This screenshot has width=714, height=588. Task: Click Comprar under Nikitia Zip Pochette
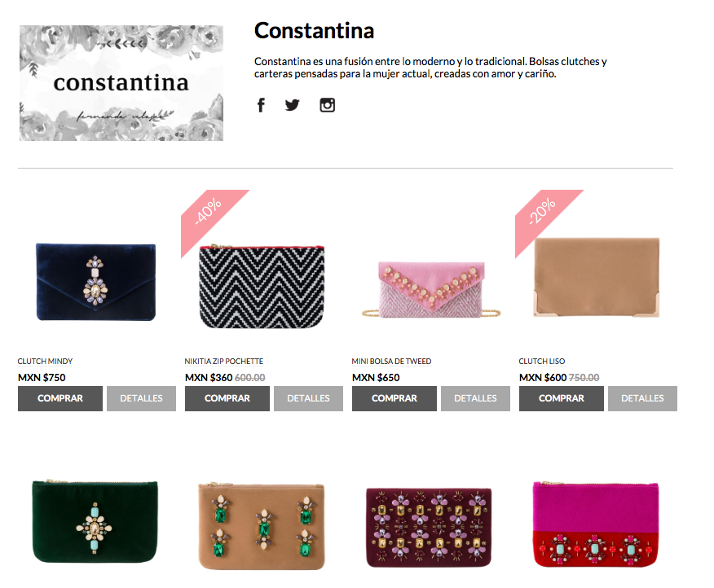(227, 399)
